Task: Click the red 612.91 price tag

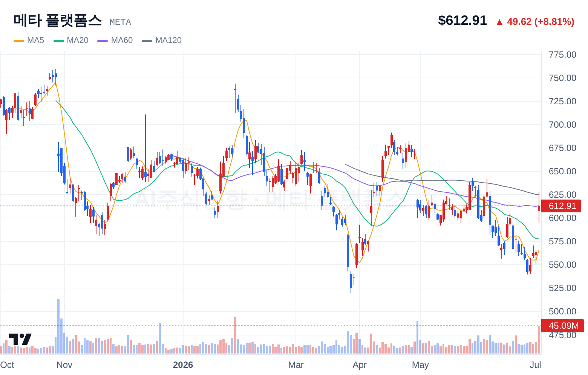Action: tap(562, 206)
